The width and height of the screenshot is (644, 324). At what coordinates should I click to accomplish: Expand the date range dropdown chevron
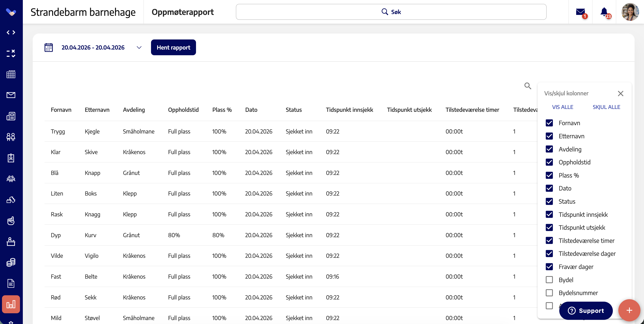point(139,47)
